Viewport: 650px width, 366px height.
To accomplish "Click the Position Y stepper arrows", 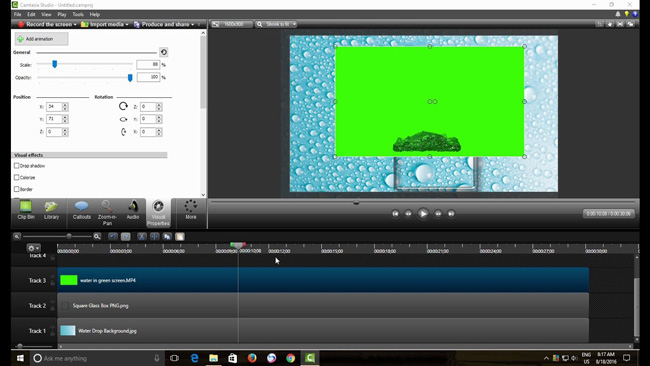I will pyautogui.click(x=65, y=119).
